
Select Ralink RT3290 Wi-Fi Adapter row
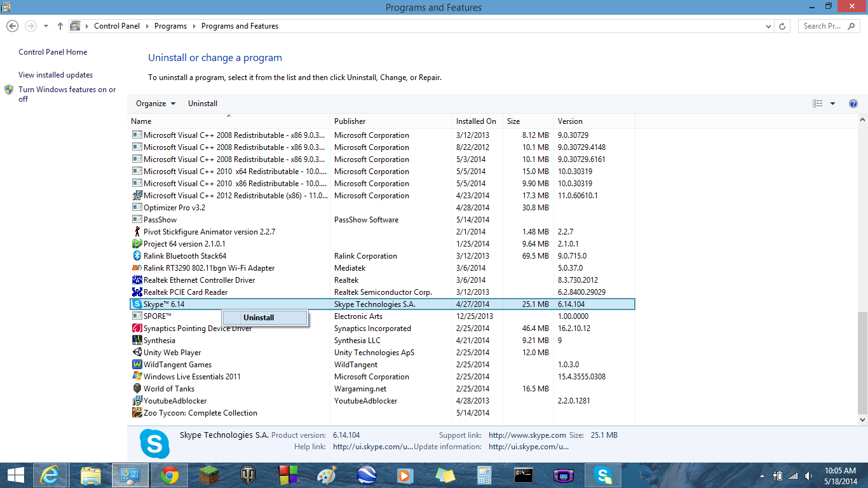pyautogui.click(x=381, y=268)
